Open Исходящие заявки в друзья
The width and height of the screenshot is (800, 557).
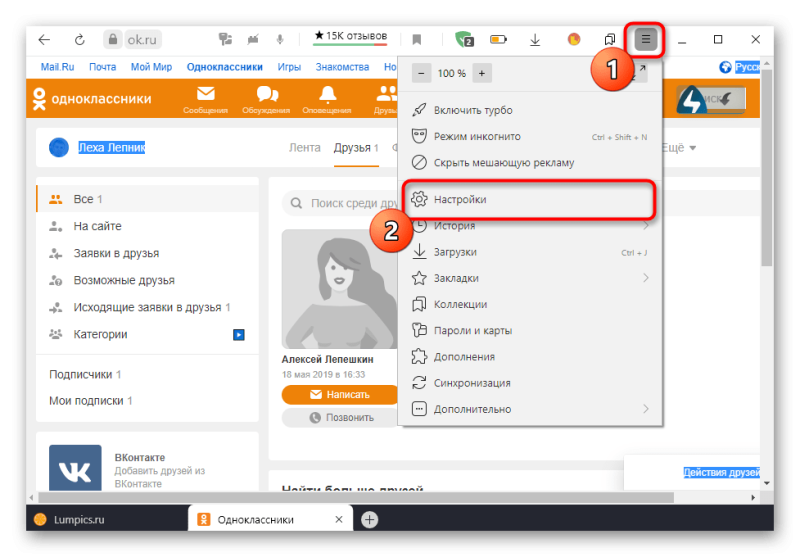pyautogui.click(x=147, y=307)
